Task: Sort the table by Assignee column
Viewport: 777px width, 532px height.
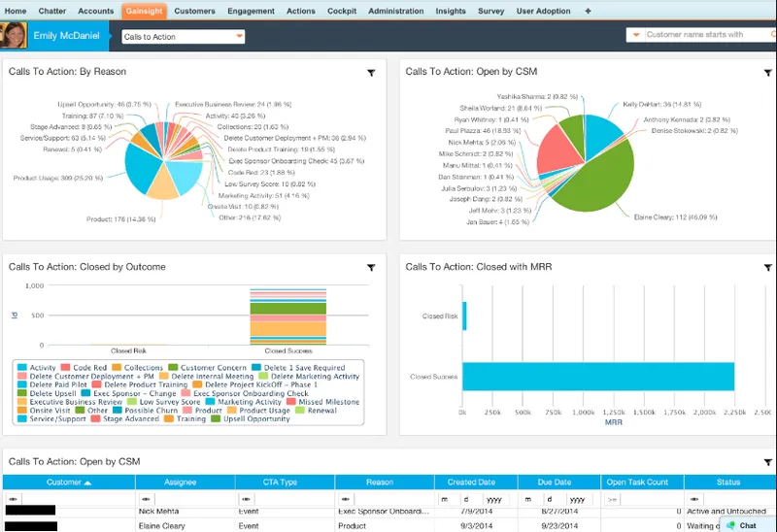Action: tap(181, 482)
